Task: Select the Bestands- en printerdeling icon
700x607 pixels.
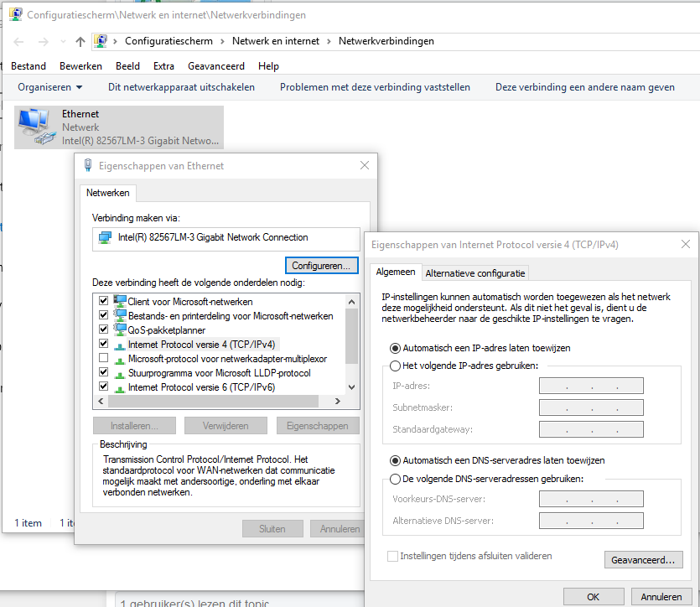Action: point(120,315)
